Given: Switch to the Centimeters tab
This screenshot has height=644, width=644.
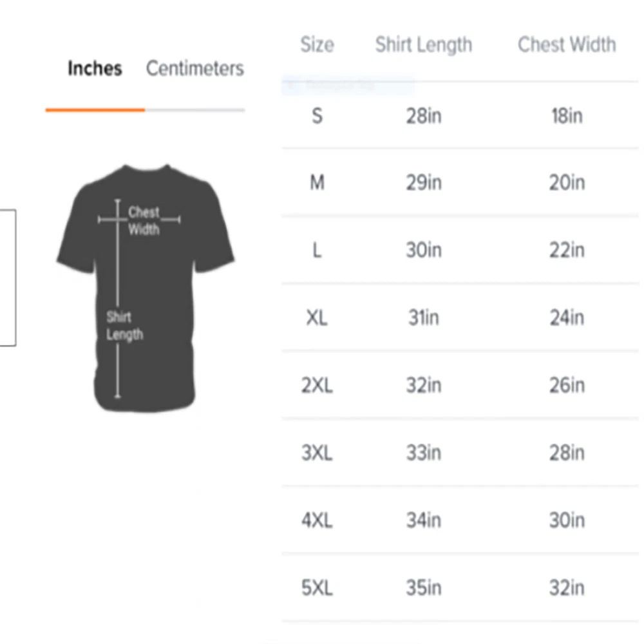Looking at the screenshot, I should click(194, 68).
